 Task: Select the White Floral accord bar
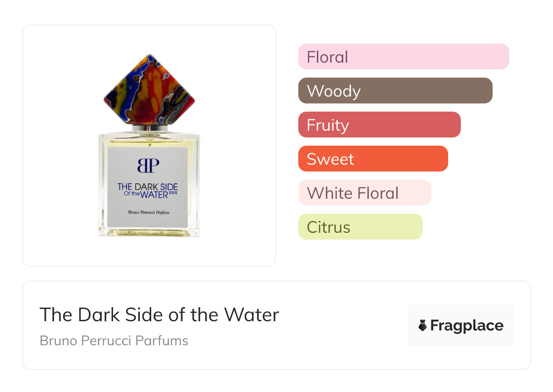[364, 193]
